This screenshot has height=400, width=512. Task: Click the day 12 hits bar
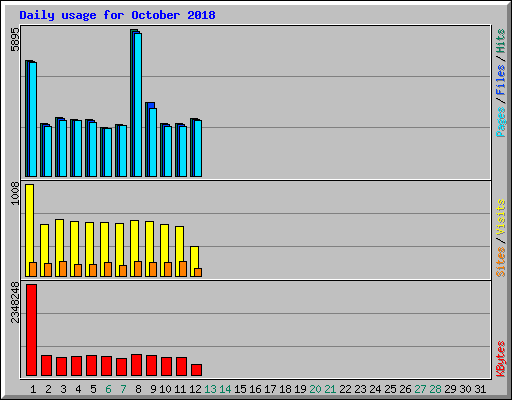pyautogui.click(x=196, y=148)
